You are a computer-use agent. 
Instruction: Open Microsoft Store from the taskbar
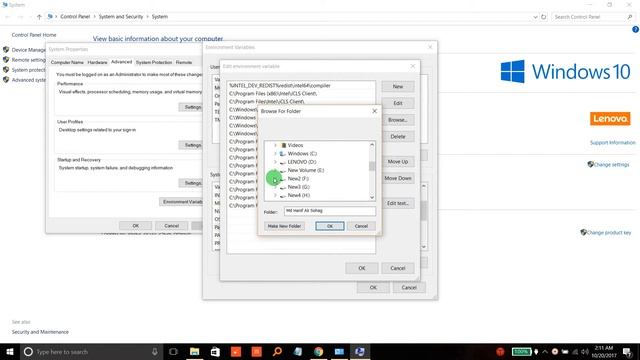pos(215,351)
